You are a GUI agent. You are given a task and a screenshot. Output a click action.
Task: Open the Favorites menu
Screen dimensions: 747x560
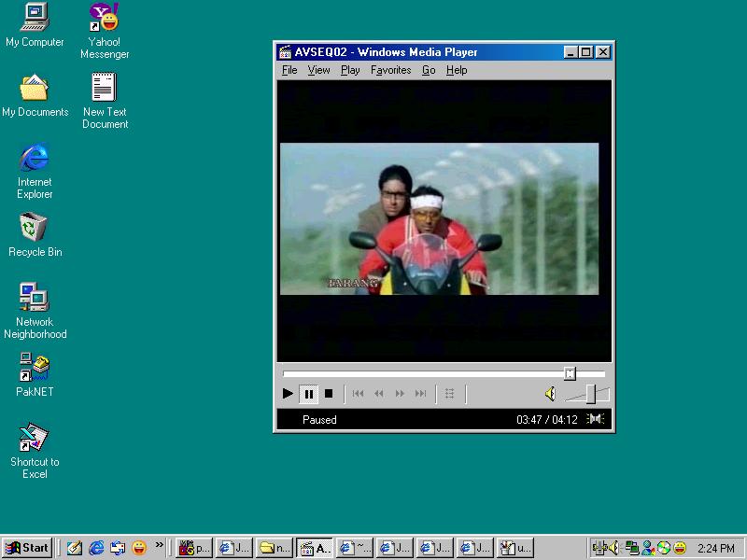point(390,70)
